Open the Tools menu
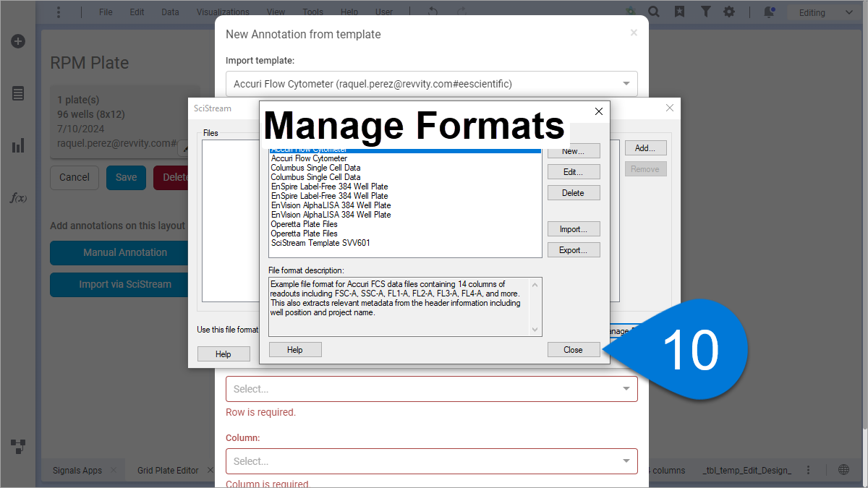The image size is (868, 488). click(313, 12)
